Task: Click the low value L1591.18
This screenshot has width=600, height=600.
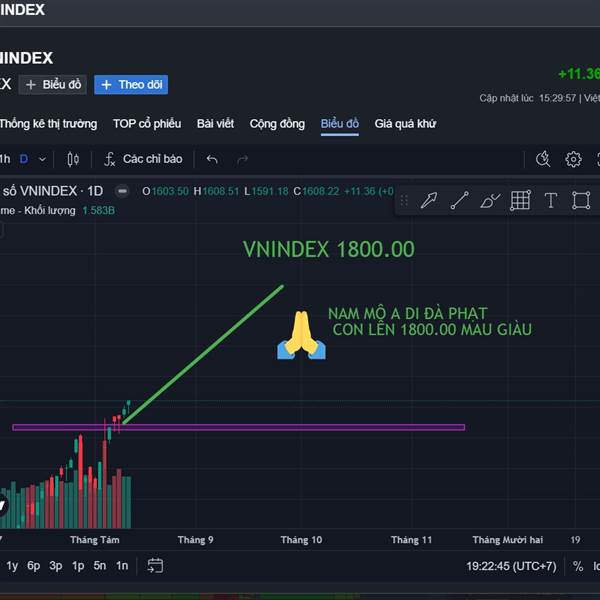Action: (x=266, y=191)
